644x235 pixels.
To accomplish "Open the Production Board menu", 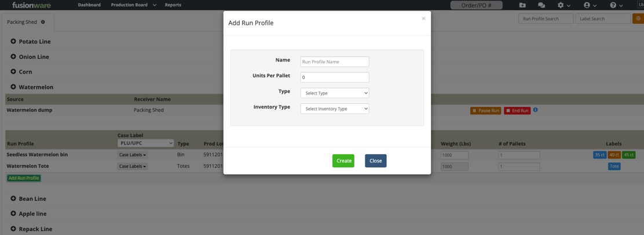I will tap(133, 5).
